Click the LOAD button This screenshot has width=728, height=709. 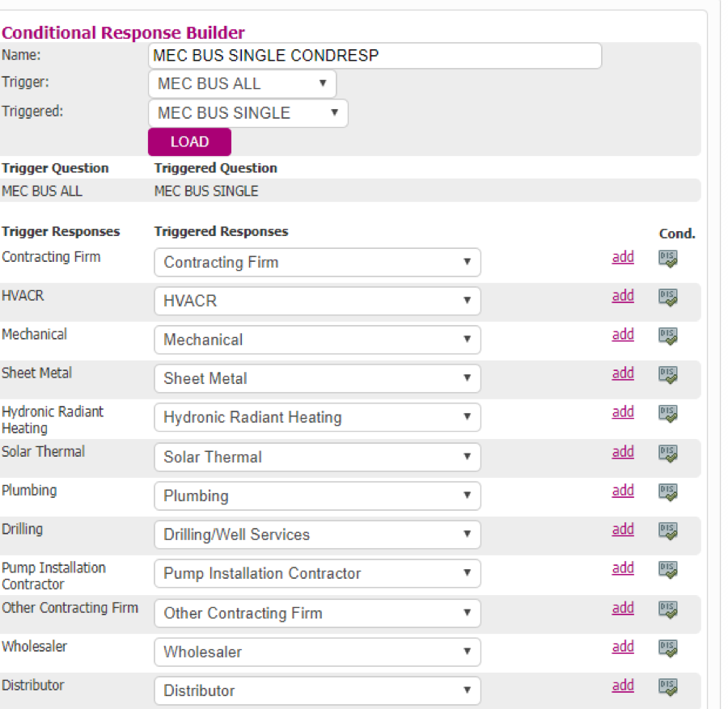189,142
